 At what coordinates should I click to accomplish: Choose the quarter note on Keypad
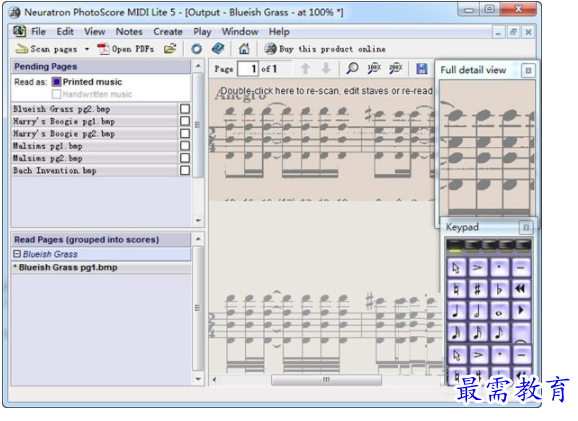456,311
